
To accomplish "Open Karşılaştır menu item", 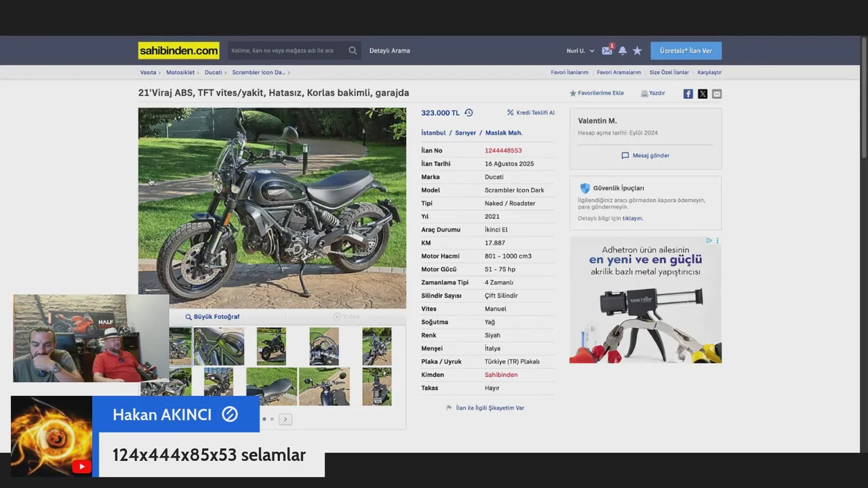I will click(x=709, y=73).
